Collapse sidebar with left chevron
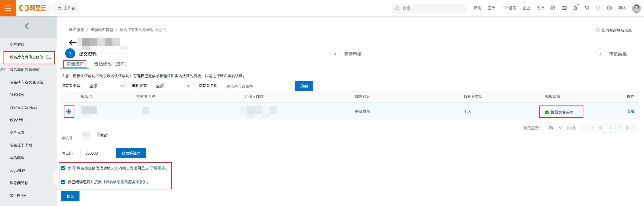This screenshot has height=206, width=644. (27, 26)
